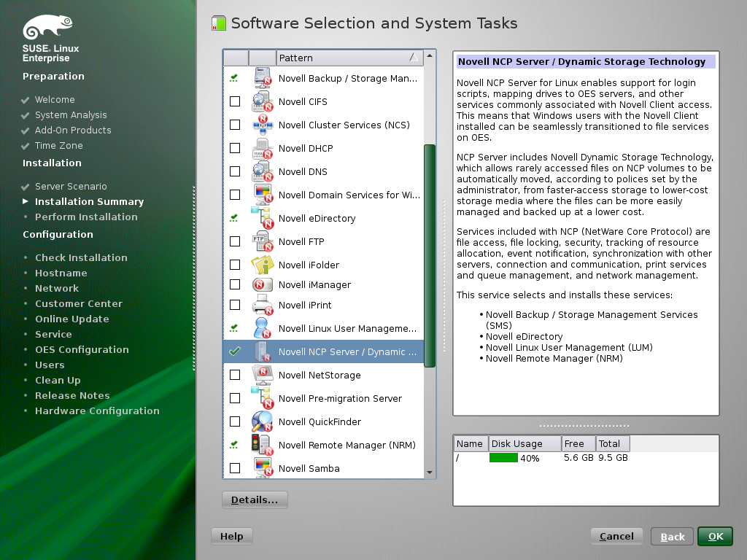Click the Novell DHCP server icon
This screenshot has height=560, width=747.
pyautogui.click(x=262, y=148)
